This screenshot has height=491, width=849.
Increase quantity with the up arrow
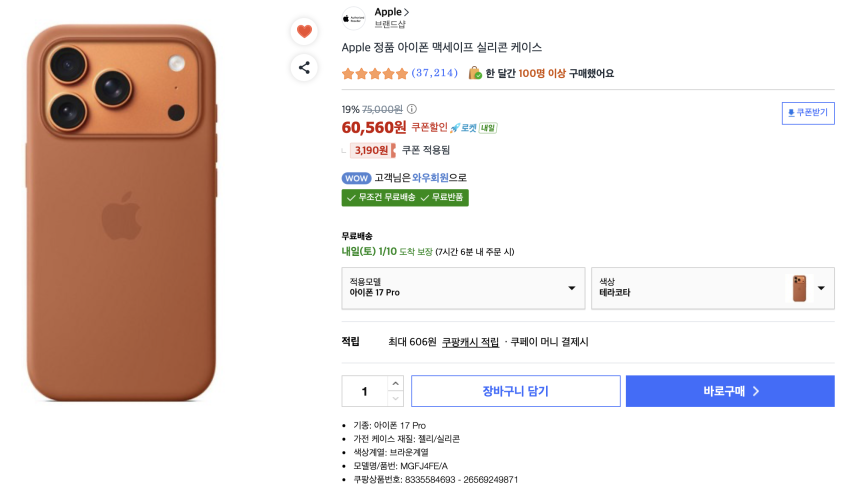(x=395, y=383)
